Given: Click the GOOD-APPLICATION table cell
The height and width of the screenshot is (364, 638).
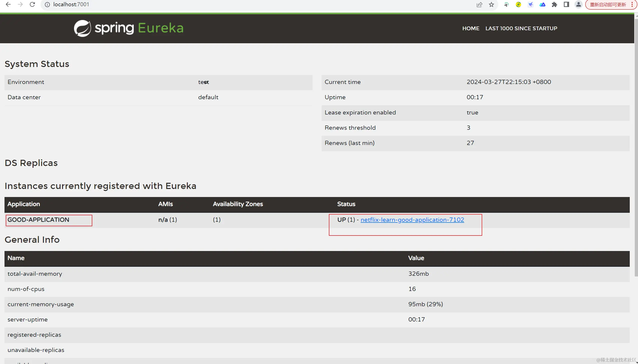Looking at the screenshot, I should tap(38, 219).
